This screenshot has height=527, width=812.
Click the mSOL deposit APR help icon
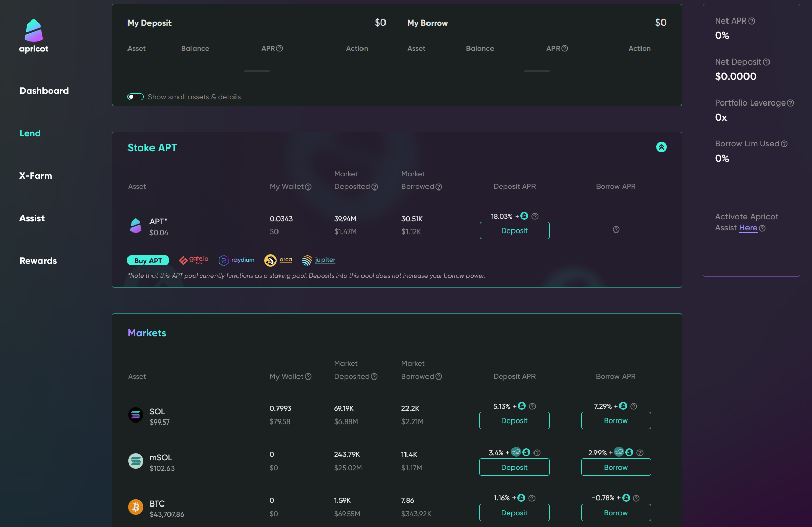click(537, 453)
